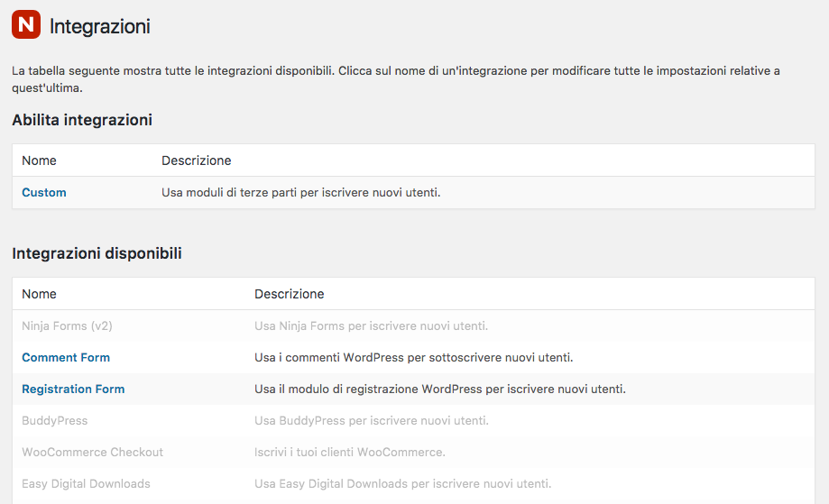
Task: Click the Integrazioni disponibili section heading
Action: 97,253
